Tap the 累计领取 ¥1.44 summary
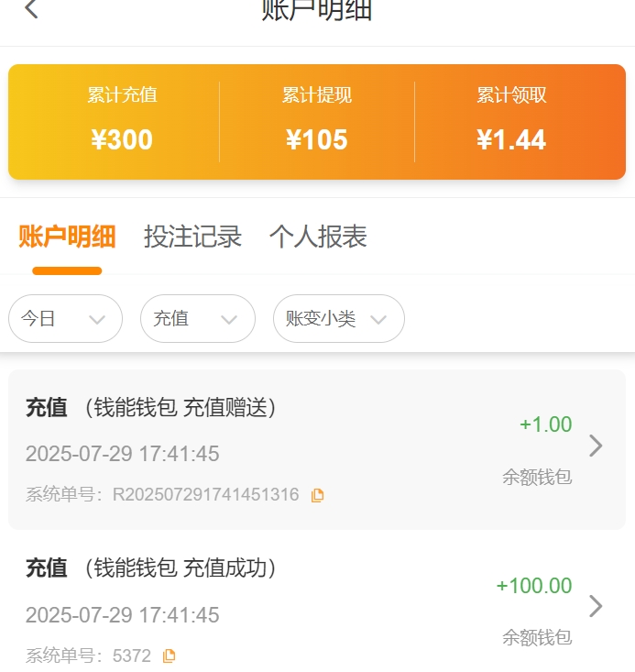 coord(511,122)
